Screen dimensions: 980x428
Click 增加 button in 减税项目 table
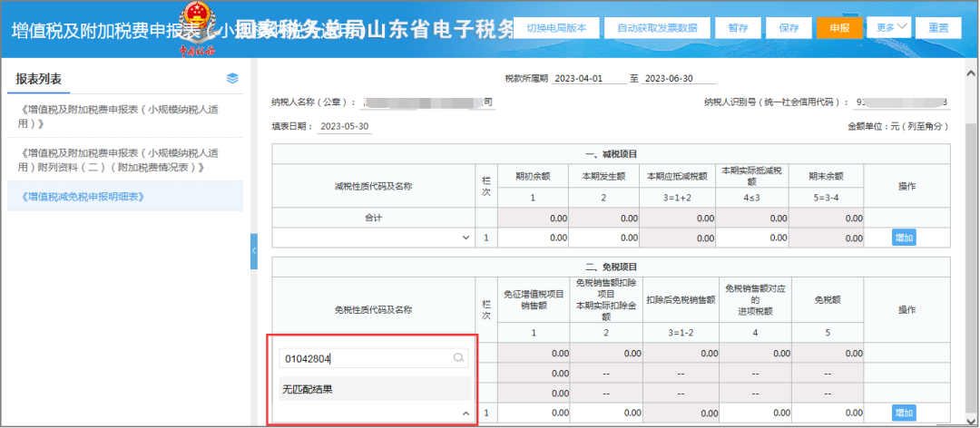[904, 238]
